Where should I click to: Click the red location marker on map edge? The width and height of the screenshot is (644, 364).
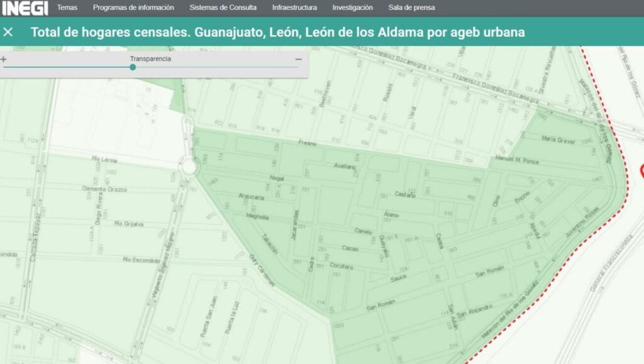coord(641,170)
